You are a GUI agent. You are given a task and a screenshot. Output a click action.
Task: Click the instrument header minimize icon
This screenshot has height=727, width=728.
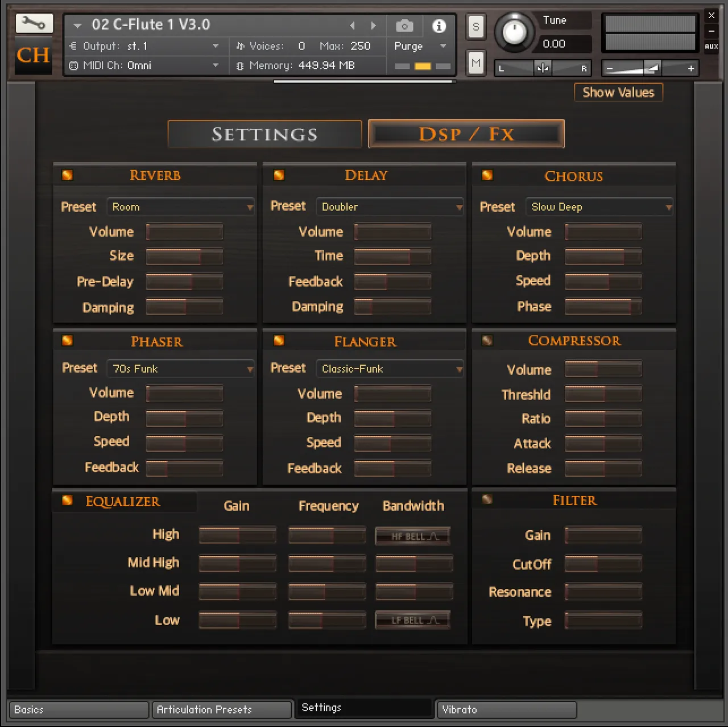click(x=711, y=31)
